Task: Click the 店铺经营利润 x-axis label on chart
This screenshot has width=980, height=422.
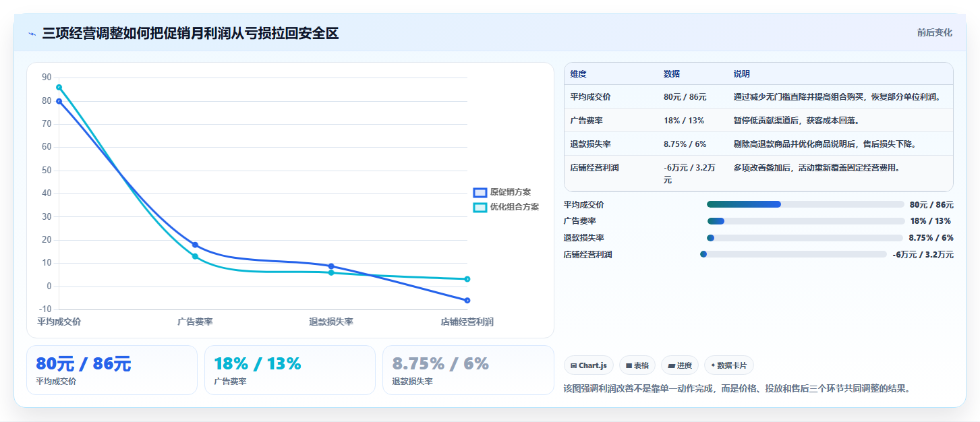Action: coord(467,322)
